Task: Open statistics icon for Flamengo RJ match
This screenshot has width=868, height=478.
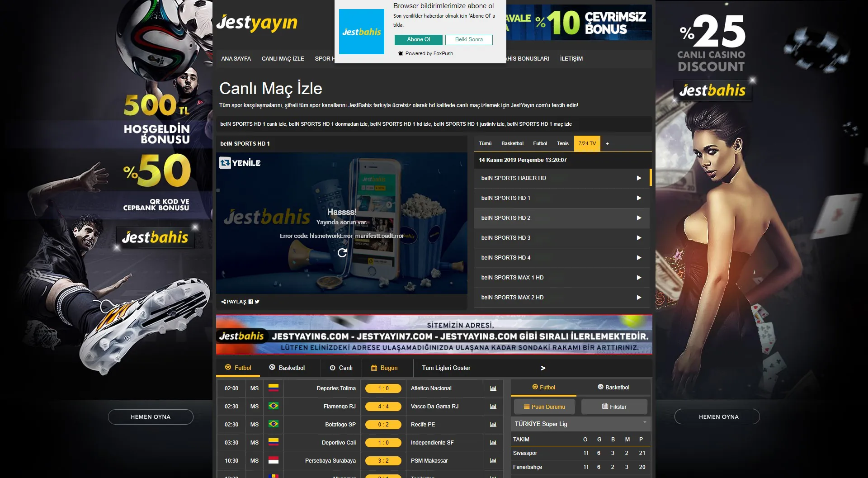Action: tap(493, 407)
